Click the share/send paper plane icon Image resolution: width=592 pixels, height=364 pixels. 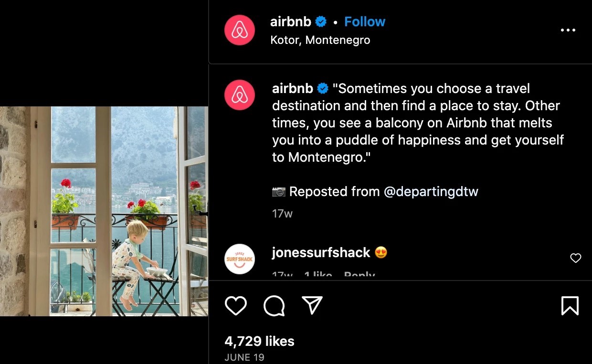pyautogui.click(x=312, y=304)
